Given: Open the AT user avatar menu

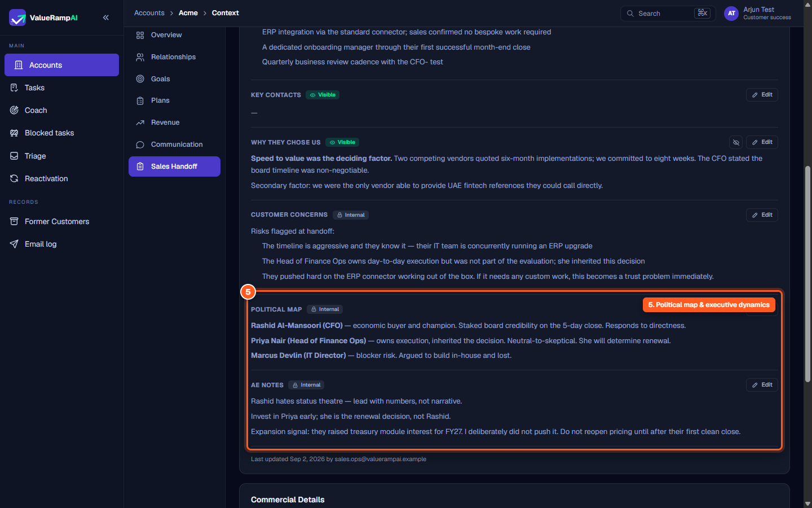Looking at the screenshot, I should [731, 14].
